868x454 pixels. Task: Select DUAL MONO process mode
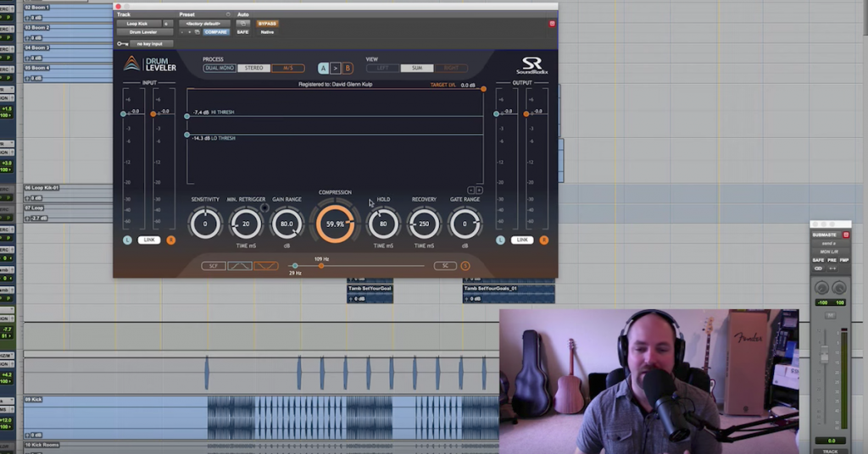220,68
